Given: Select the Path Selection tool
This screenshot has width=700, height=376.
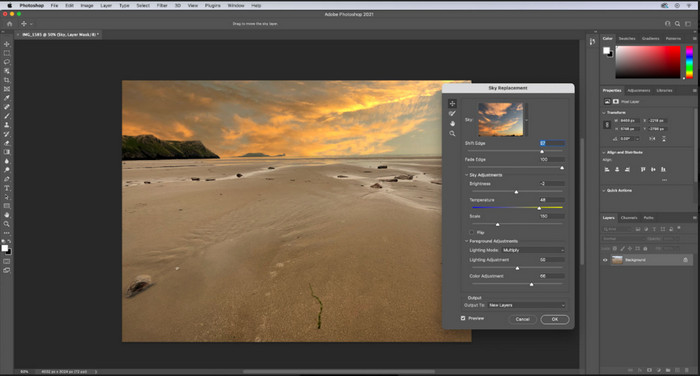Looking at the screenshot, I should click(7, 197).
